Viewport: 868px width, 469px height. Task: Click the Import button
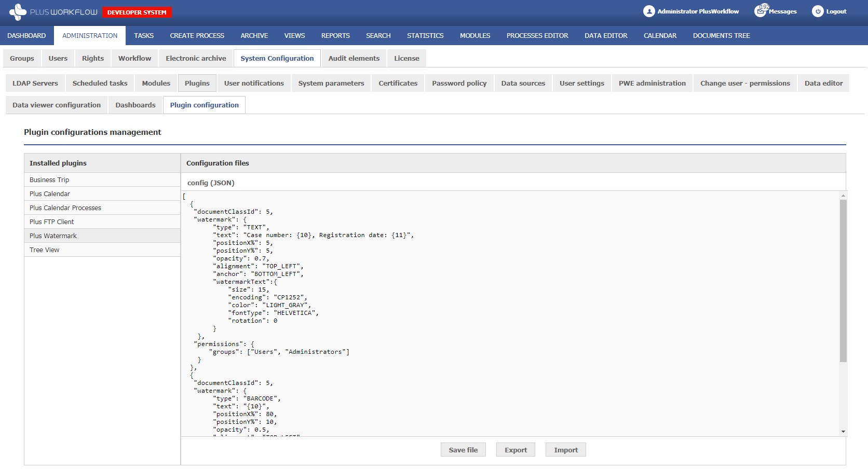coord(566,450)
